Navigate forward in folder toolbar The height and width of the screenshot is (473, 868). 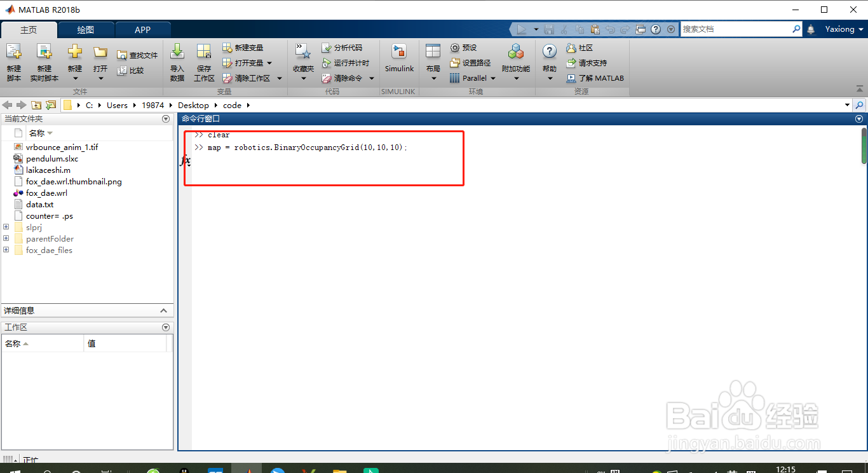[x=22, y=105]
